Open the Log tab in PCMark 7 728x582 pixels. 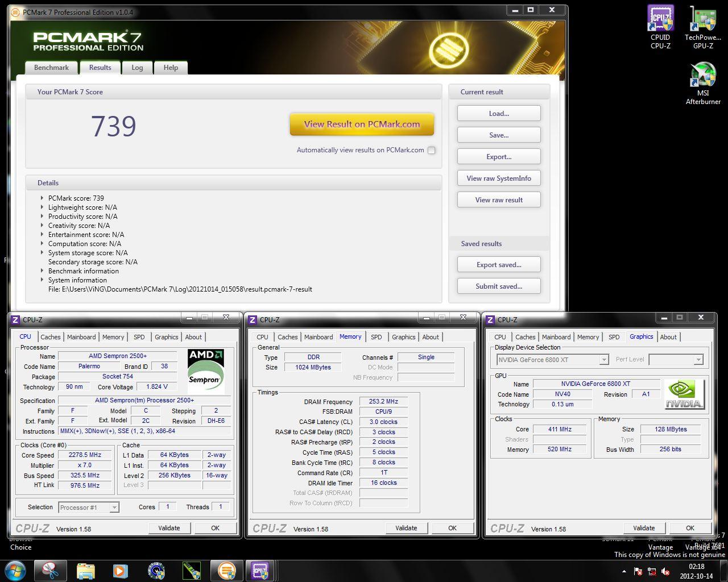pyautogui.click(x=137, y=68)
